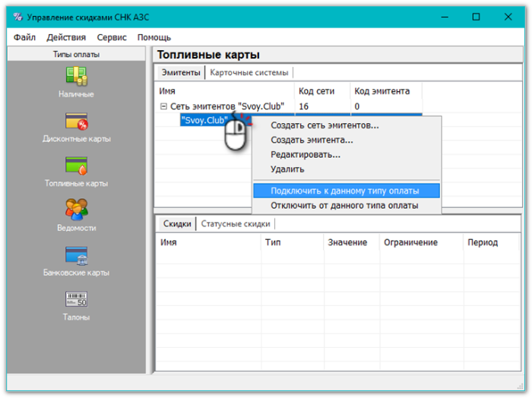Select Удалить from the context menu

pos(287,169)
